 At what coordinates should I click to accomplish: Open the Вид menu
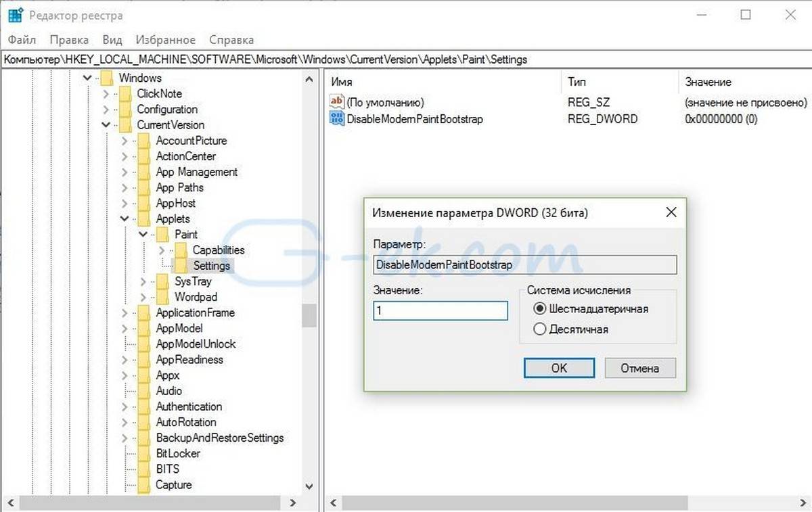tap(112, 40)
